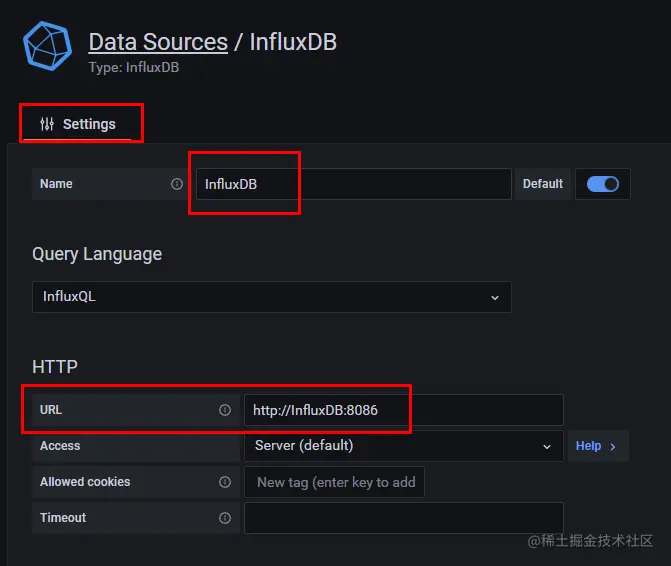671x566 pixels.
Task: Click the 'Timeout' field label
Action: click(63, 518)
